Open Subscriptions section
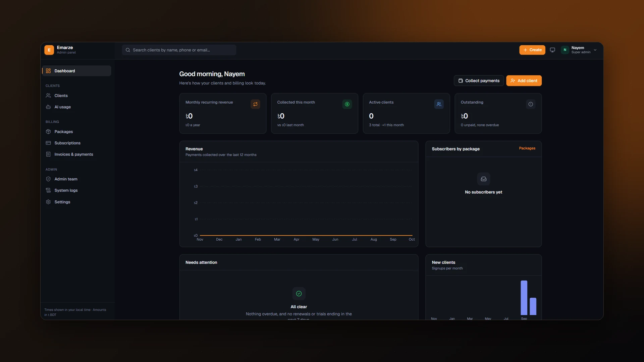 click(76, 143)
